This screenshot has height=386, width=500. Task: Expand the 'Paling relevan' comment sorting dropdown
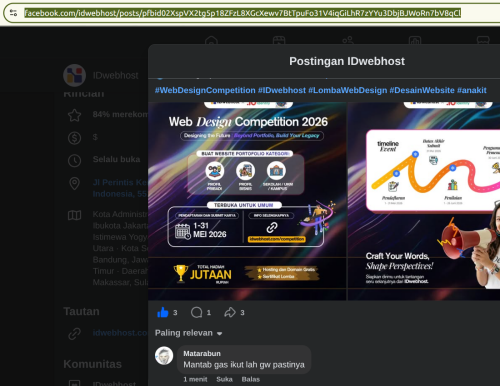188,333
